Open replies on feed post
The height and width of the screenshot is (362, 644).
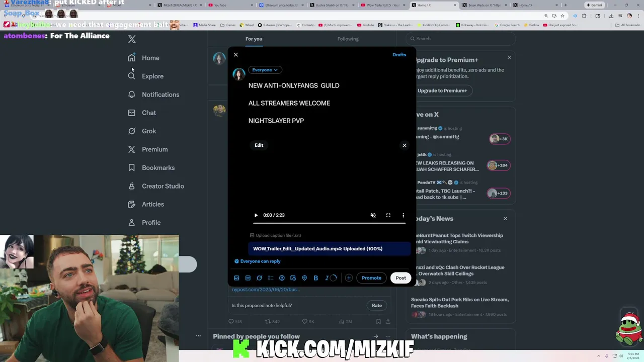(231, 321)
